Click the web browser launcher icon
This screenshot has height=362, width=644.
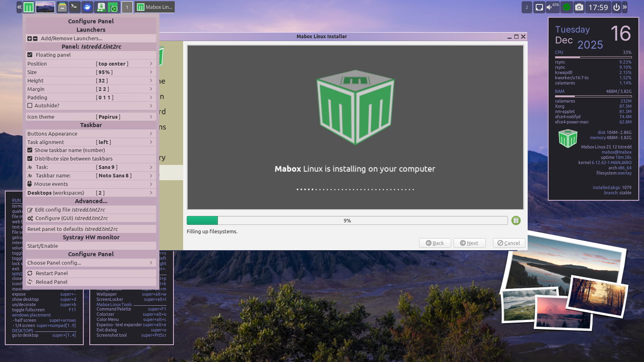tap(87, 7)
